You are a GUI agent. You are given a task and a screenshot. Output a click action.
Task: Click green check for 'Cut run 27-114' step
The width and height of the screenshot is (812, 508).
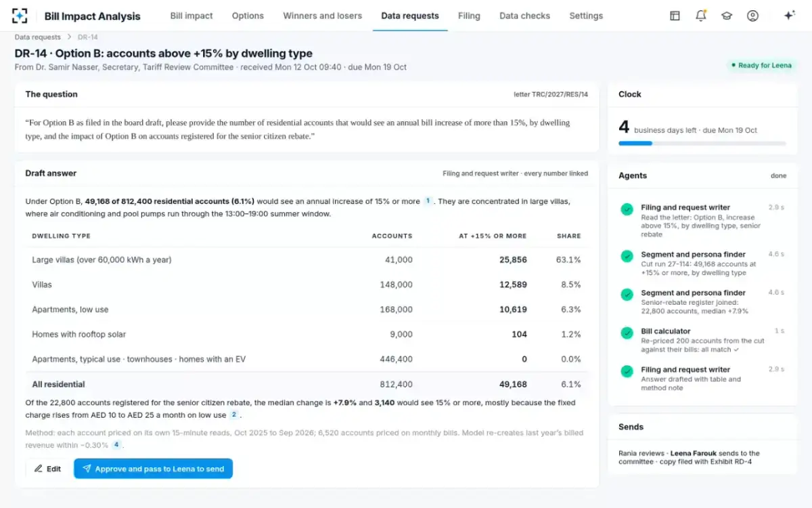[627, 257]
